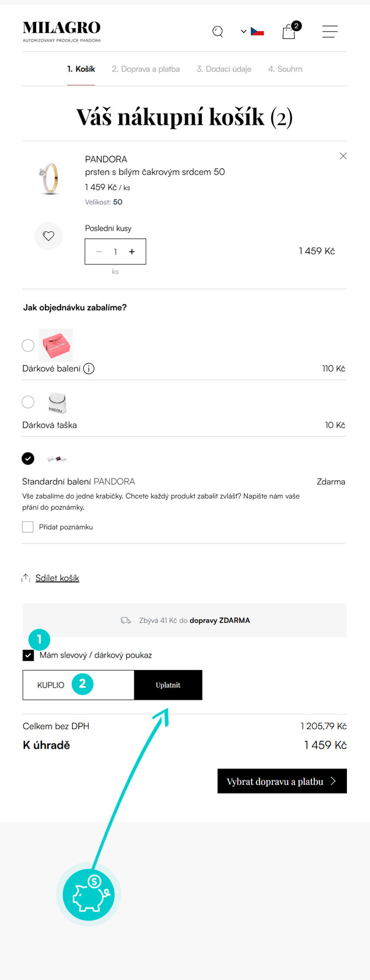Decrease the ring quantity with the minus button
370x980 pixels.
[99, 252]
